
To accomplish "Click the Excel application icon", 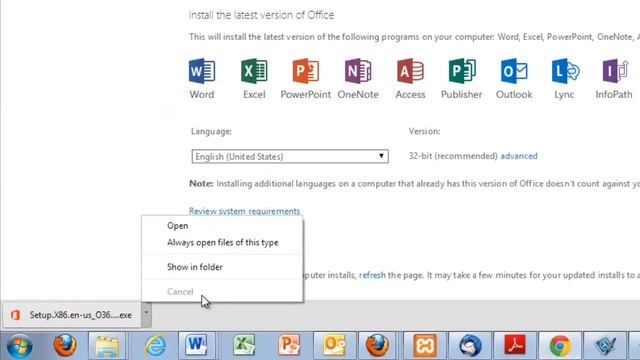I will coord(254,71).
